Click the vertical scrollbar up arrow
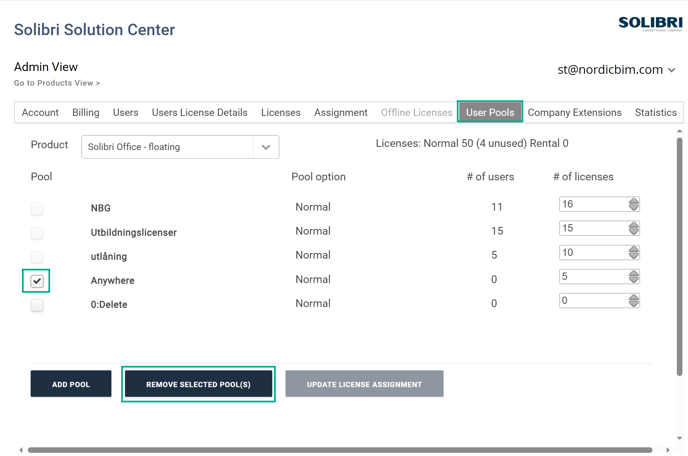 point(680,131)
